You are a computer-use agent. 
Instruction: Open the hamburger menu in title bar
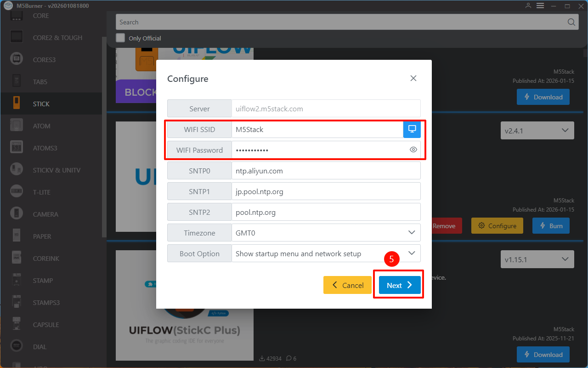point(540,6)
